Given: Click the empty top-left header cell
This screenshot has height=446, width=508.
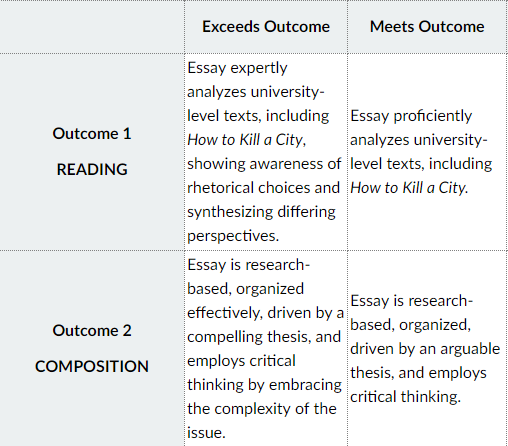Looking at the screenshot, I should click(x=92, y=27).
